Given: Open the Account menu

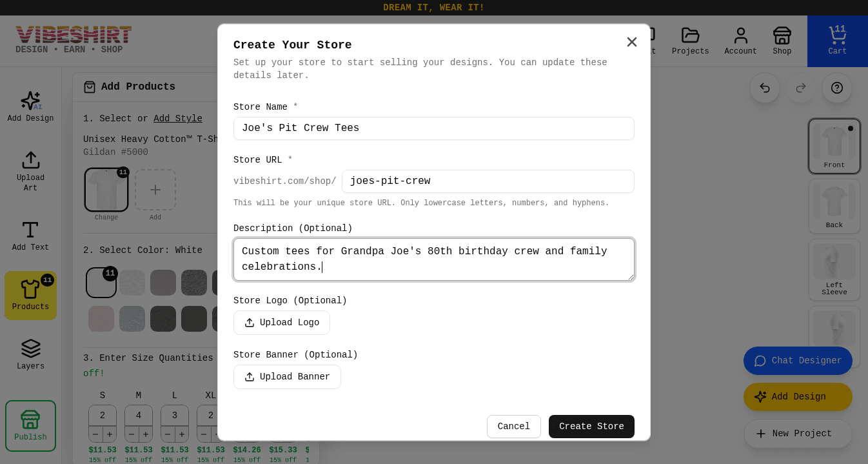Looking at the screenshot, I should (x=740, y=41).
